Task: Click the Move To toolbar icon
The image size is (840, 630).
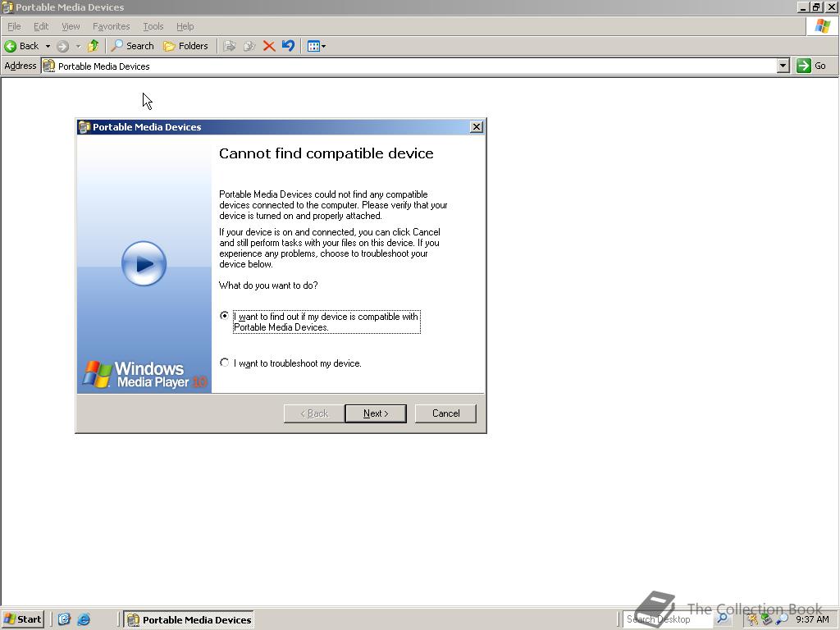Action: click(x=230, y=46)
